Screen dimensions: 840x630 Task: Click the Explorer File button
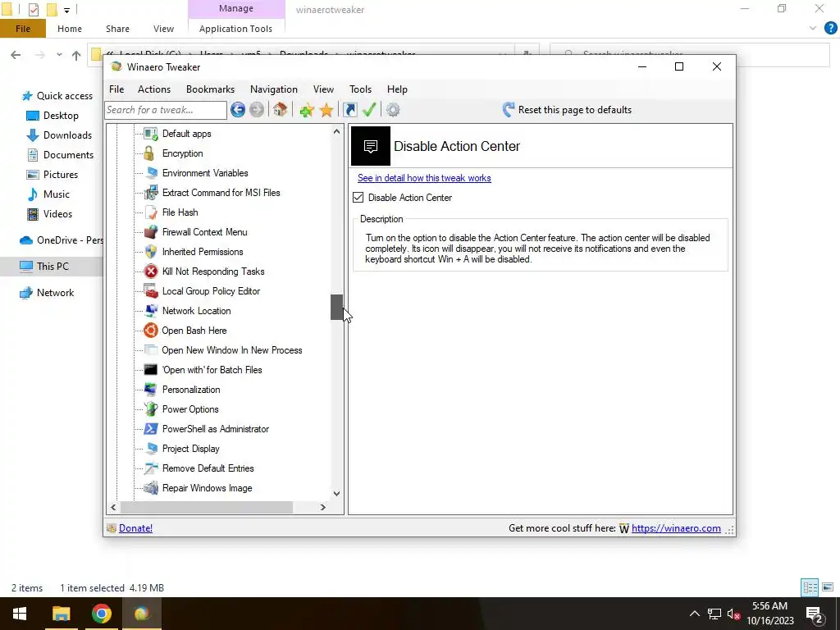click(23, 29)
